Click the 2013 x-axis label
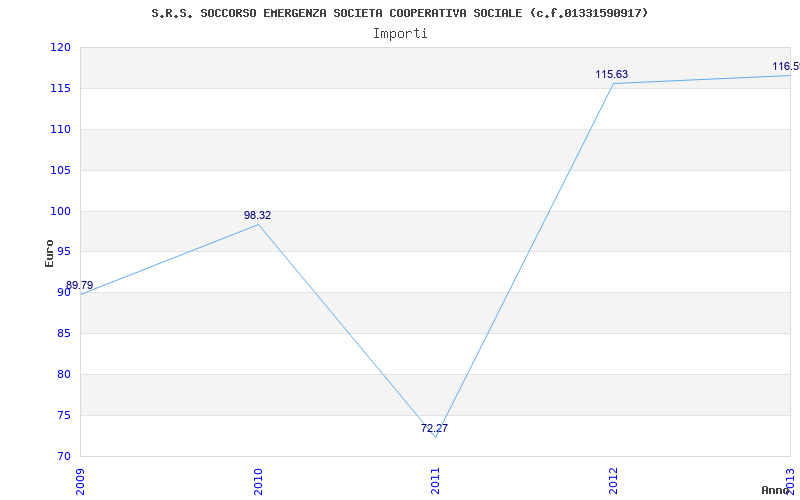Viewport: 800px width, 500px height. (790, 481)
